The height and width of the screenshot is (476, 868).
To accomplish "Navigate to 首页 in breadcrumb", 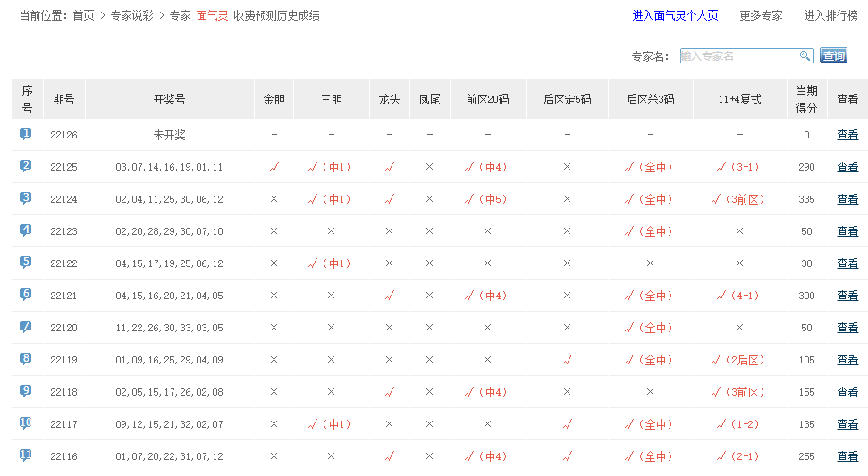I will 83,15.
